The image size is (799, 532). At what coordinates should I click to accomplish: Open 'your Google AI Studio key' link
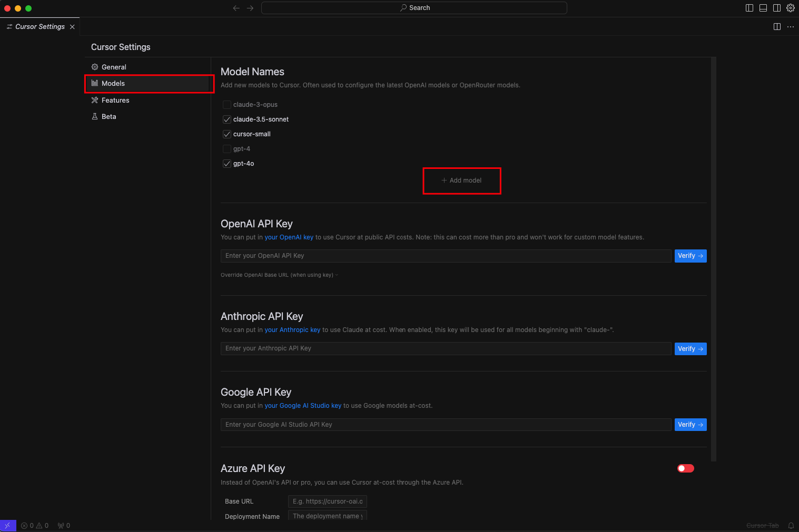pos(303,406)
